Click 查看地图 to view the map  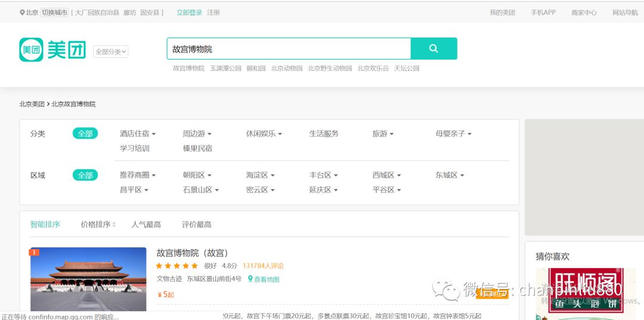tap(267, 279)
